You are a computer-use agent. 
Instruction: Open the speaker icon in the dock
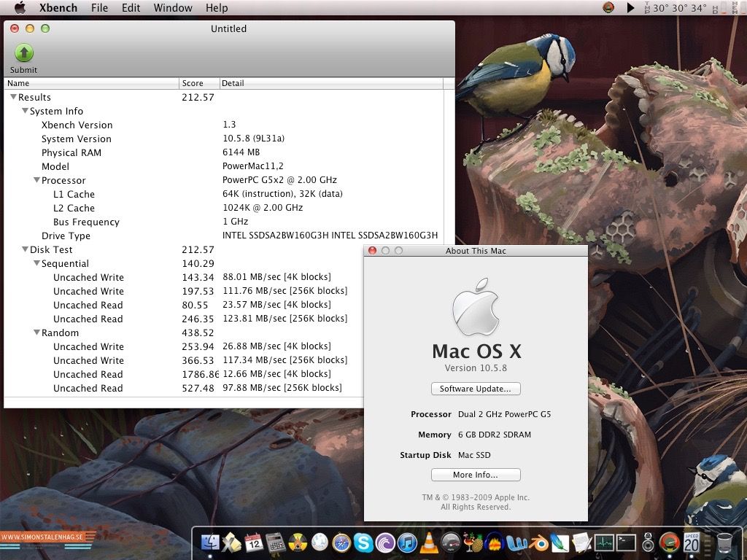tap(648, 542)
